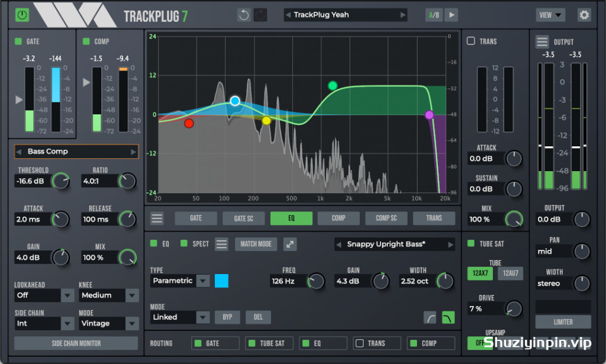Click the MATCH MODE button
Screen dimensions: 606x364
256,244
